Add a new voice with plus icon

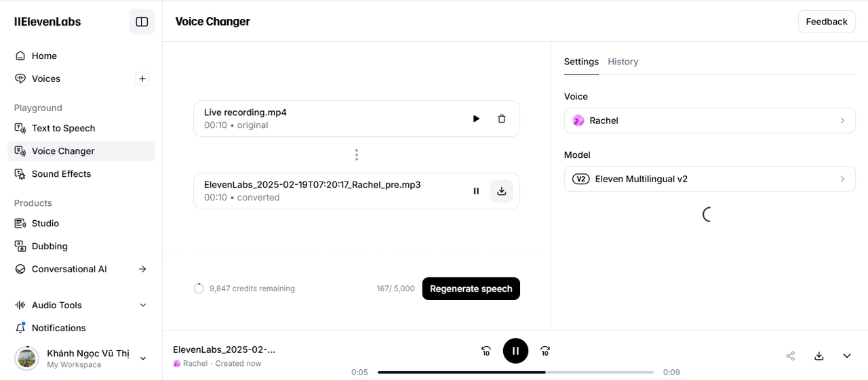tap(142, 79)
